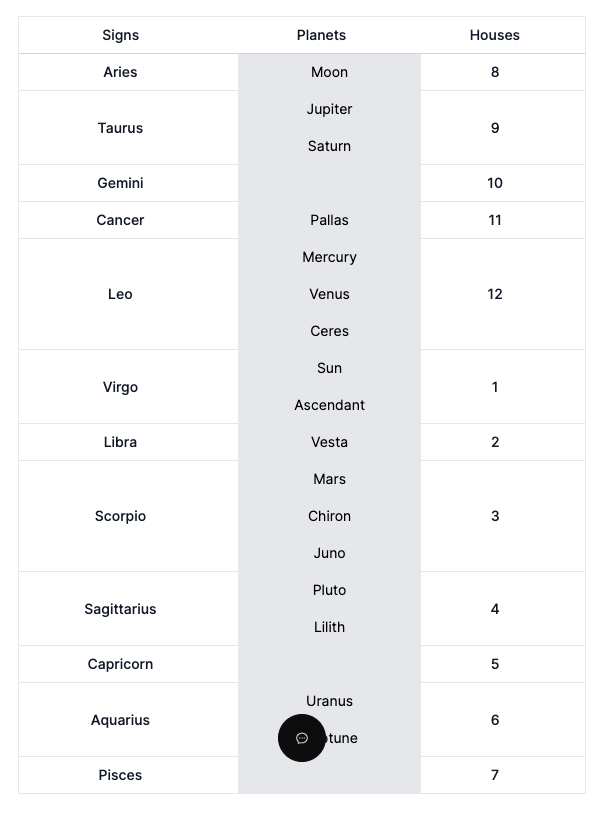The height and width of the screenshot is (814, 605).
Task: Click the Pallas entry
Action: [329, 220]
